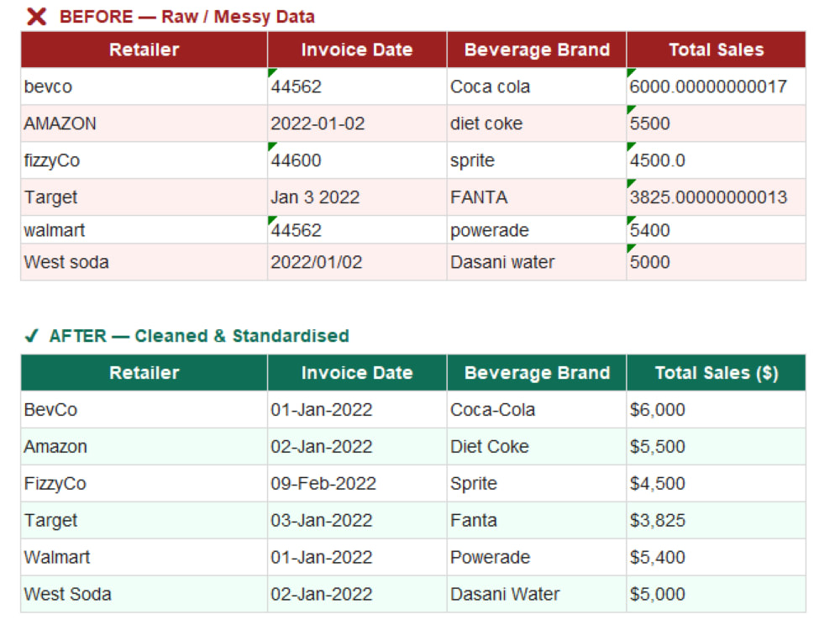Select the 09-Feb-2022 date cell

click(x=357, y=484)
